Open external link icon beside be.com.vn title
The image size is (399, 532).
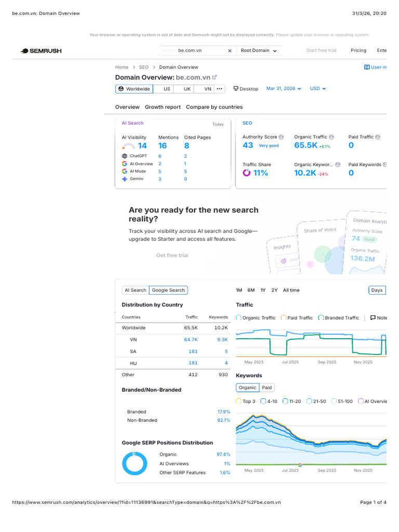(215, 77)
